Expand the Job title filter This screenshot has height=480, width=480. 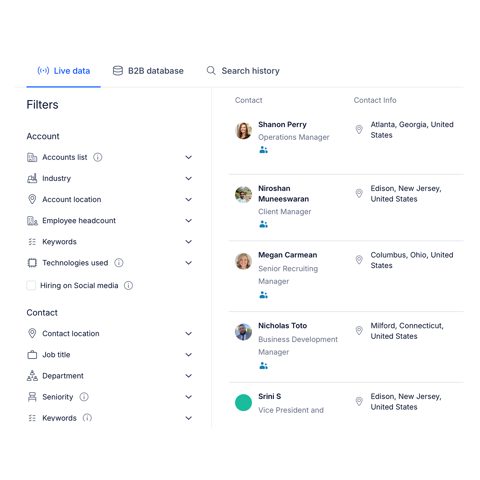click(189, 355)
